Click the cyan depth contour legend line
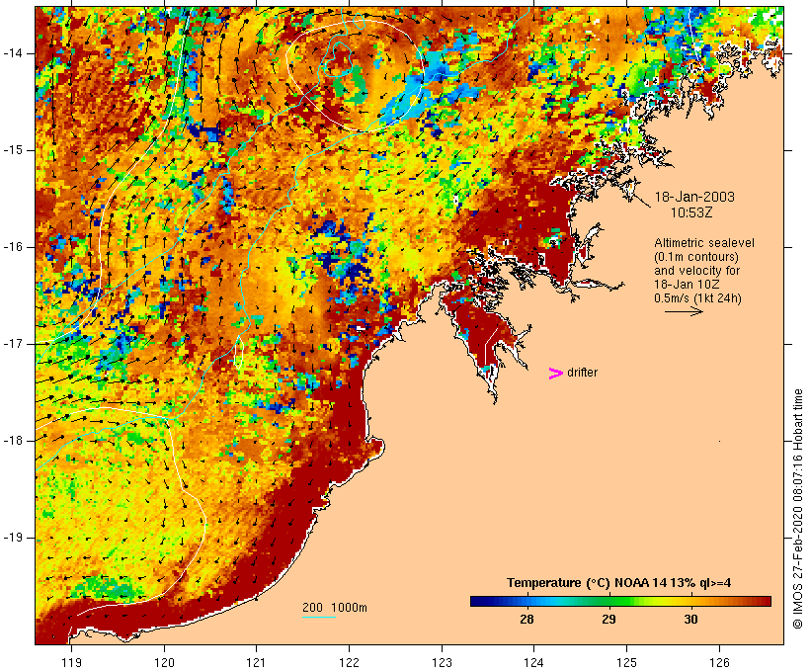Screen dimensions: 810x672 point(319,617)
